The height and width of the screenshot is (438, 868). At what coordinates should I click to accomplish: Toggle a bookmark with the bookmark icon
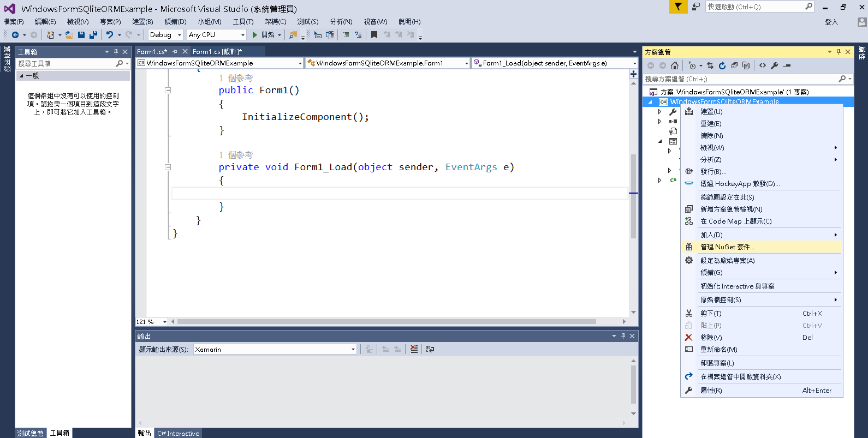374,35
